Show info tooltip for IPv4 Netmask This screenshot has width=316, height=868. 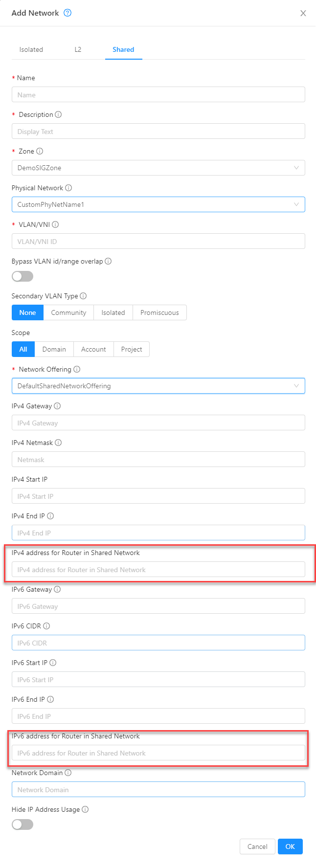[x=58, y=443]
